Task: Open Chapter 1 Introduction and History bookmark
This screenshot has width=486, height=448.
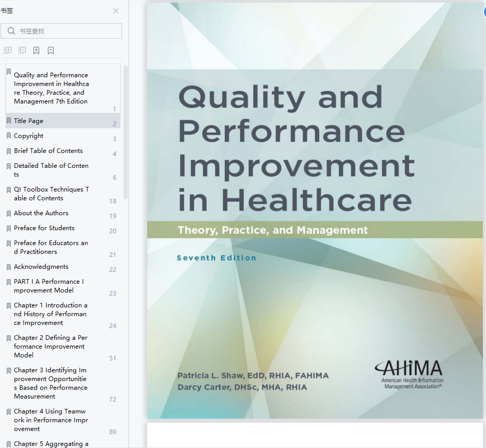Action: [63, 314]
